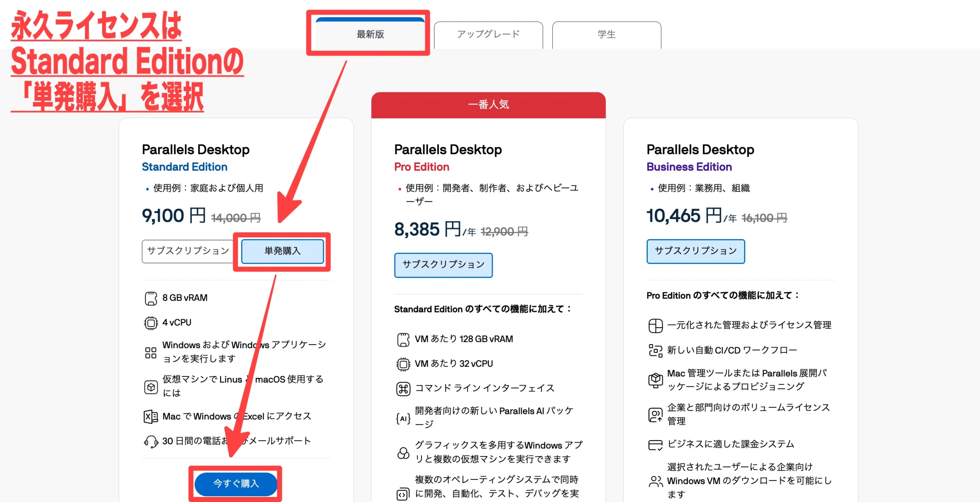Click the 4 vCPU chip icon
Image resolution: width=980 pixels, height=502 pixels.
coord(151,323)
